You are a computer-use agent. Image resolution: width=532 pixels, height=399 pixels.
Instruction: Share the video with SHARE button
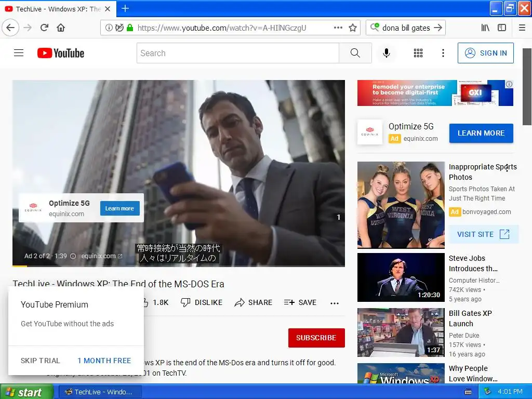(x=253, y=302)
